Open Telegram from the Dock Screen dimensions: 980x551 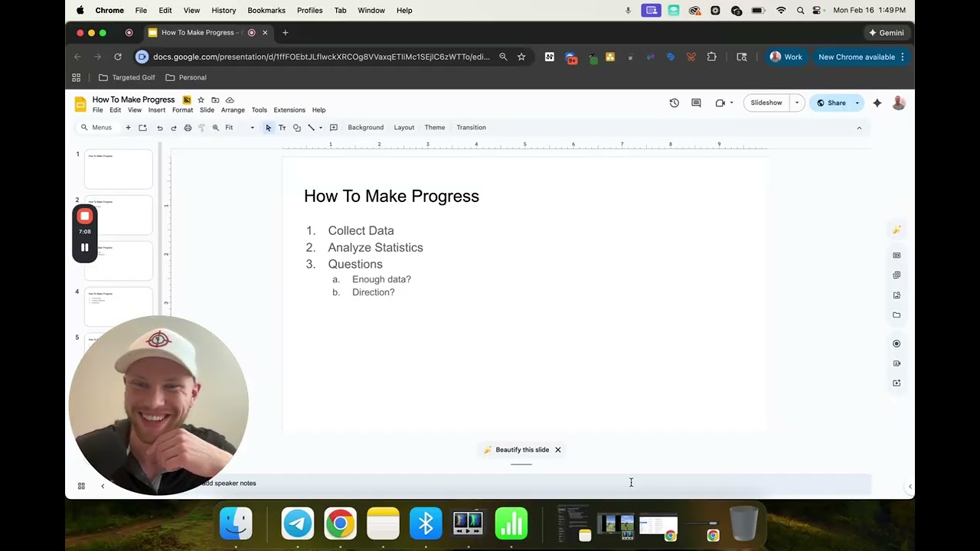(x=298, y=524)
